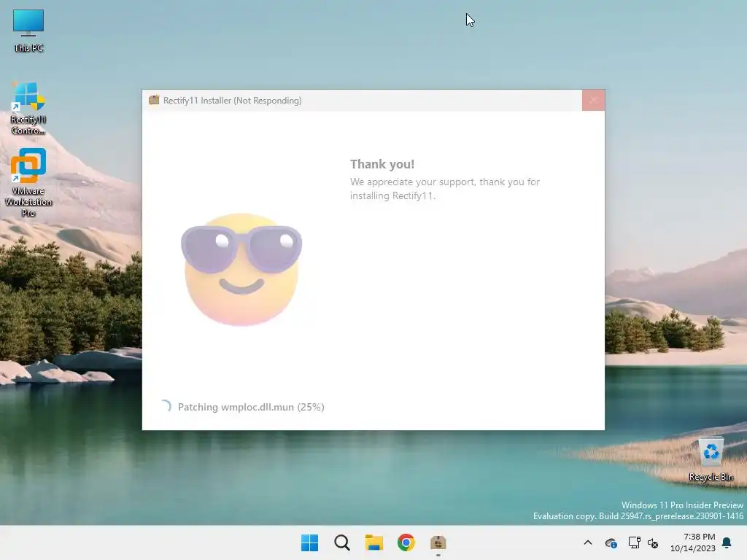The height and width of the screenshot is (560, 747).
Task: Open the This PC desktop icon
Action: tap(28, 31)
